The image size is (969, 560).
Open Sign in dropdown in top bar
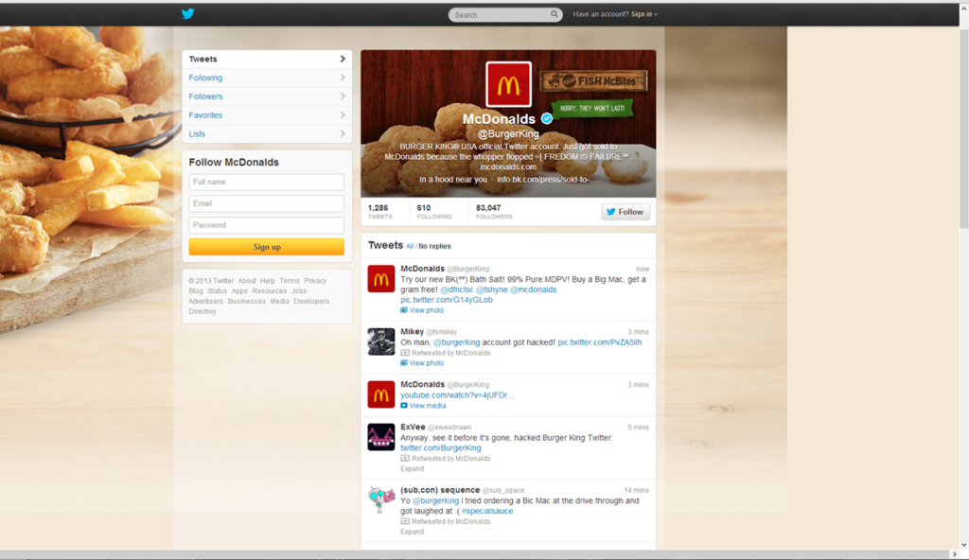643,14
